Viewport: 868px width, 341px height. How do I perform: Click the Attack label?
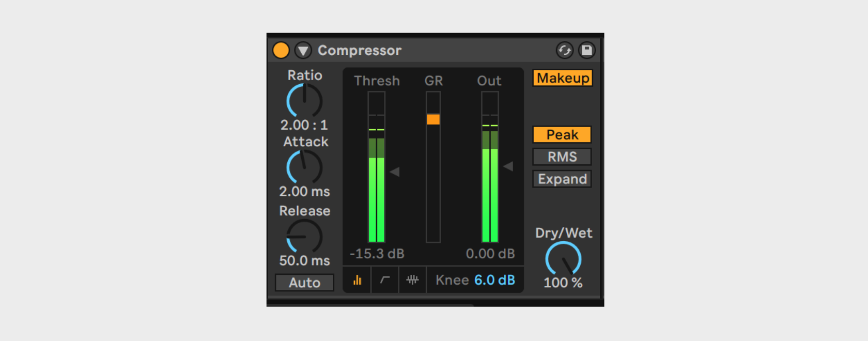(x=305, y=142)
